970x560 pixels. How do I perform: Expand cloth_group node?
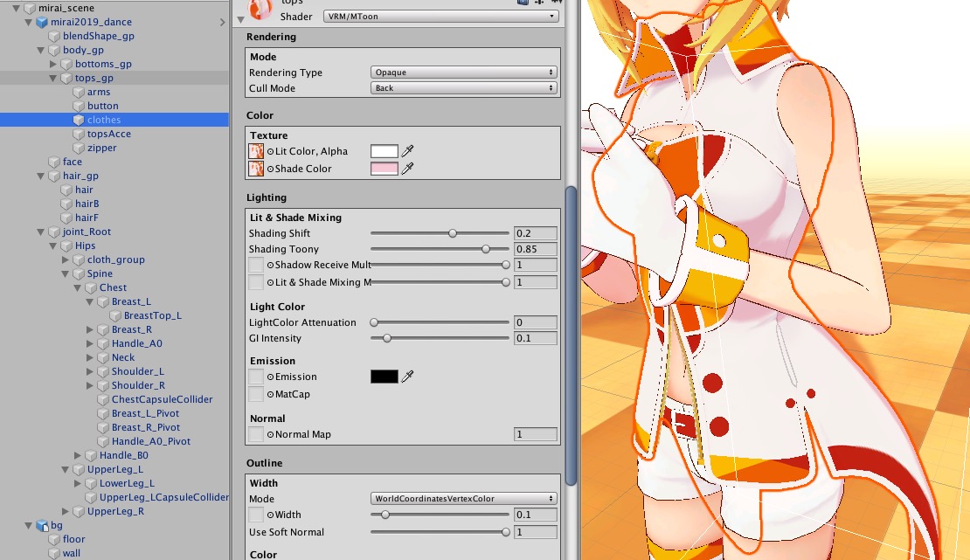(66, 259)
